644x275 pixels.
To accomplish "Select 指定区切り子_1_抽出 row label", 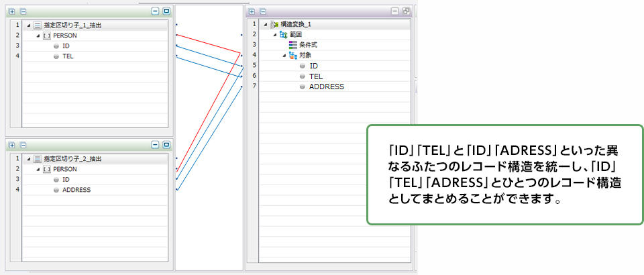I will point(72,25).
